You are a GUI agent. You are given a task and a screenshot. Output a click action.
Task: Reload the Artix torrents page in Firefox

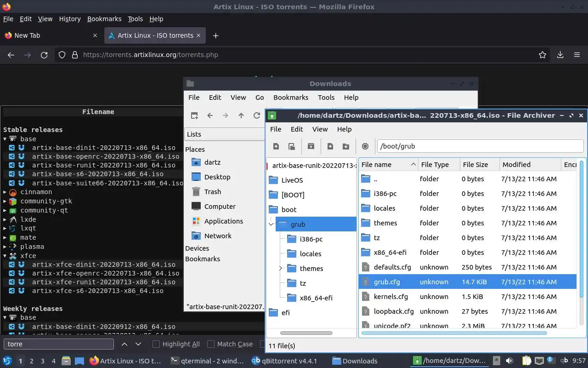44,55
